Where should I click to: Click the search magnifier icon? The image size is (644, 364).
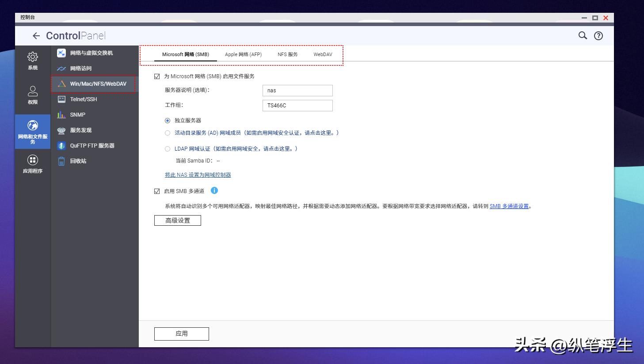[x=583, y=35]
